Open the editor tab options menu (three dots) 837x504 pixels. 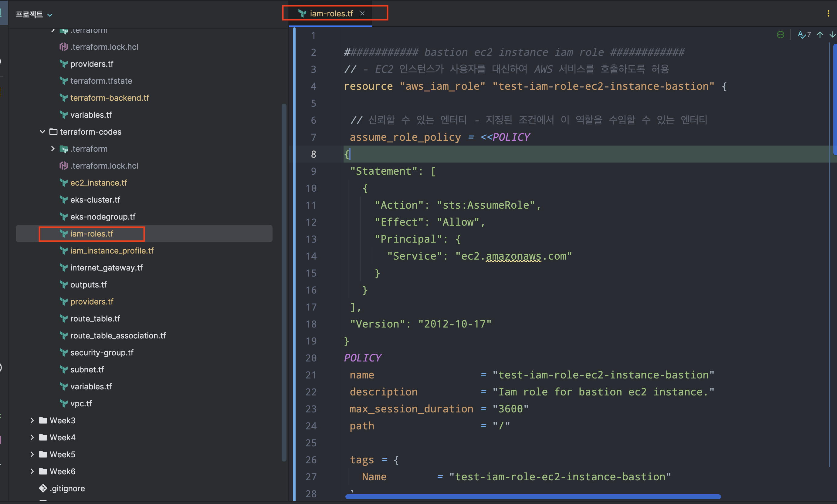828,14
